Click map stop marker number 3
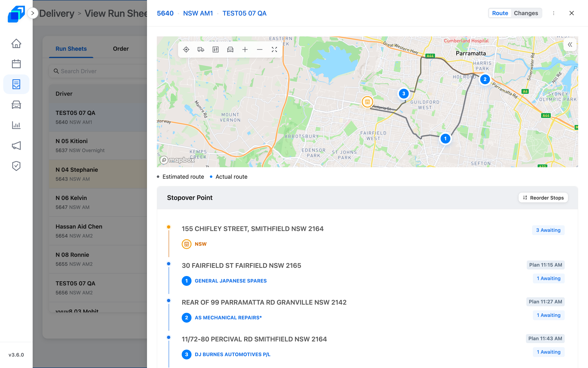 pyautogui.click(x=404, y=94)
